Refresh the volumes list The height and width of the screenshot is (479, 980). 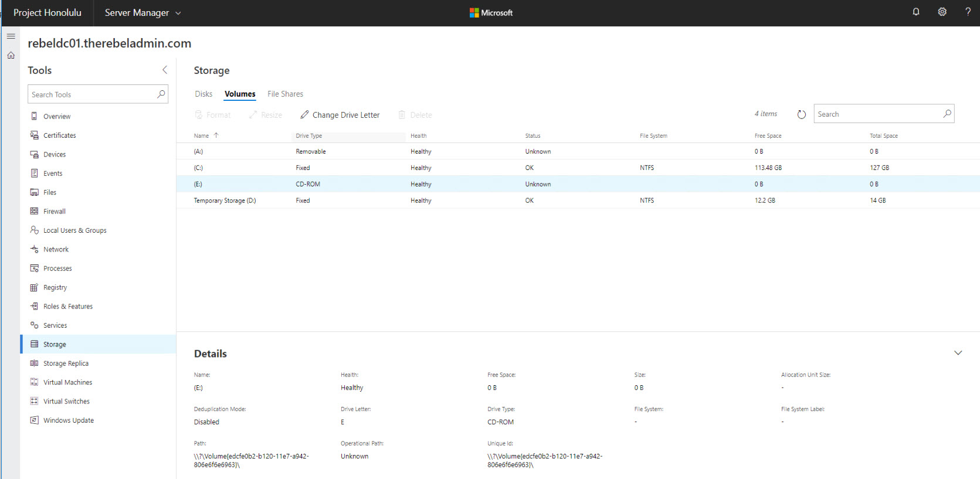coord(802,114)
